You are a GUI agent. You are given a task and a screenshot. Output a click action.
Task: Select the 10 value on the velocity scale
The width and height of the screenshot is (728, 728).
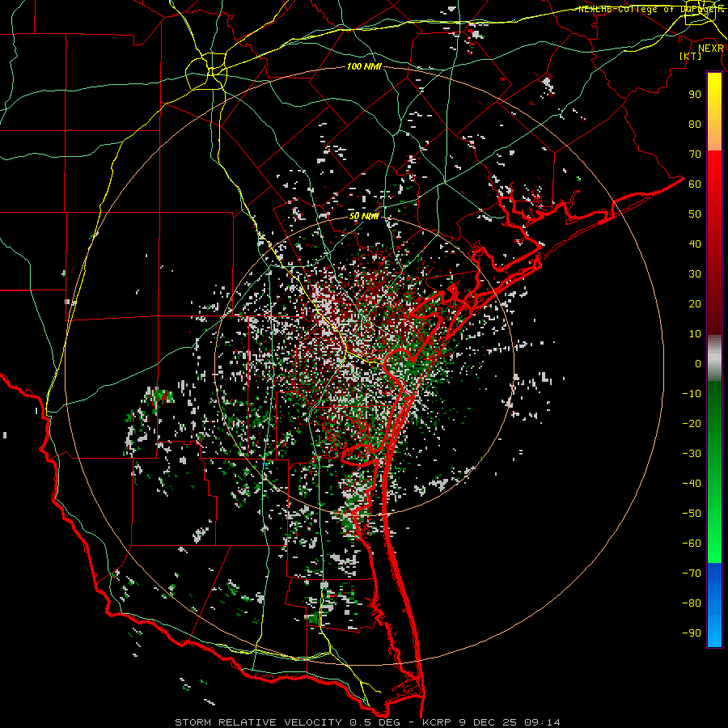pos(695,334)
